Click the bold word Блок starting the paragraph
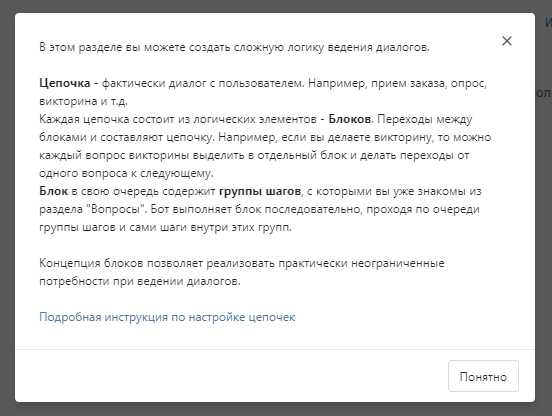Image resolution: width=552 pixels, height=416 pixels. [53, 191]
